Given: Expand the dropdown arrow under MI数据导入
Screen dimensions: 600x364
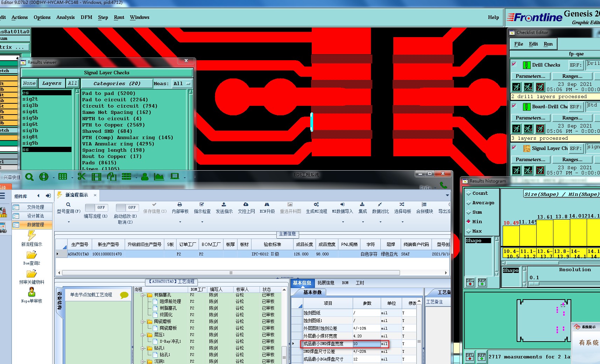Looking at the screenshot, I should coord(343,222).
